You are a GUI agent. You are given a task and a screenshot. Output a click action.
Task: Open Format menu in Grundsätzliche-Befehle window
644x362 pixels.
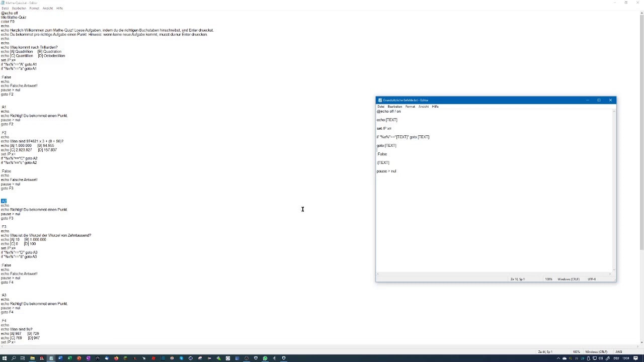pos(410,107)
